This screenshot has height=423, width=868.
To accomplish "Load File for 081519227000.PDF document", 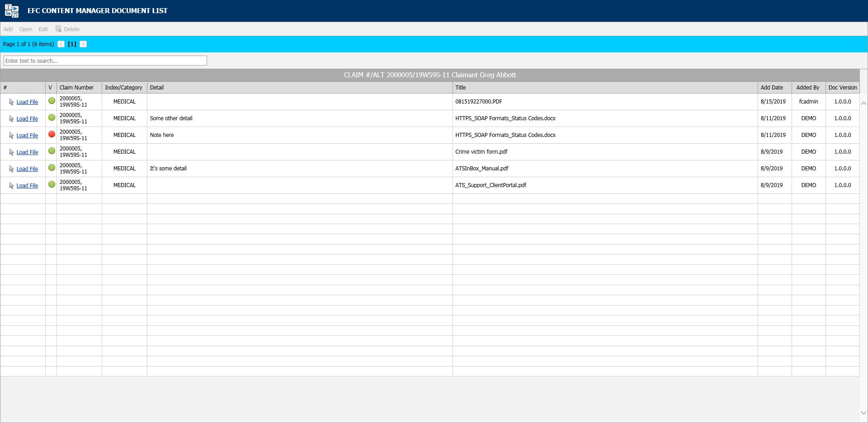I will (x=27, y=102).
